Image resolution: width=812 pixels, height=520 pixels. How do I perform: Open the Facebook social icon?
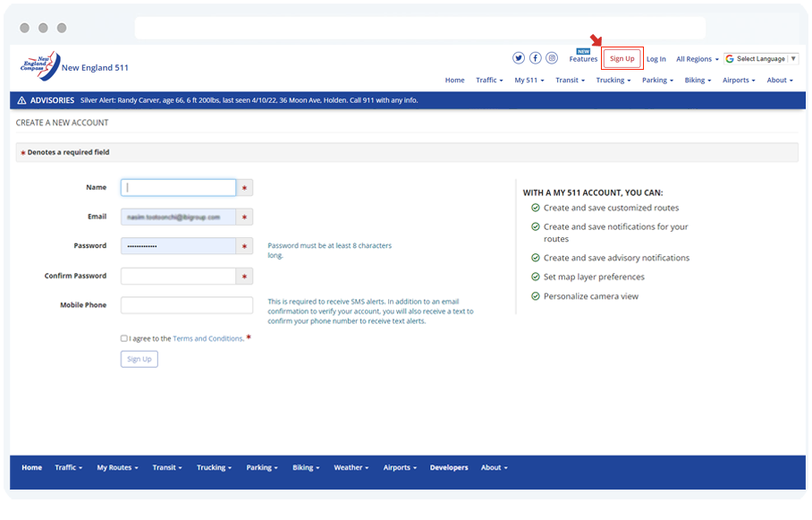tap(535, 58)
